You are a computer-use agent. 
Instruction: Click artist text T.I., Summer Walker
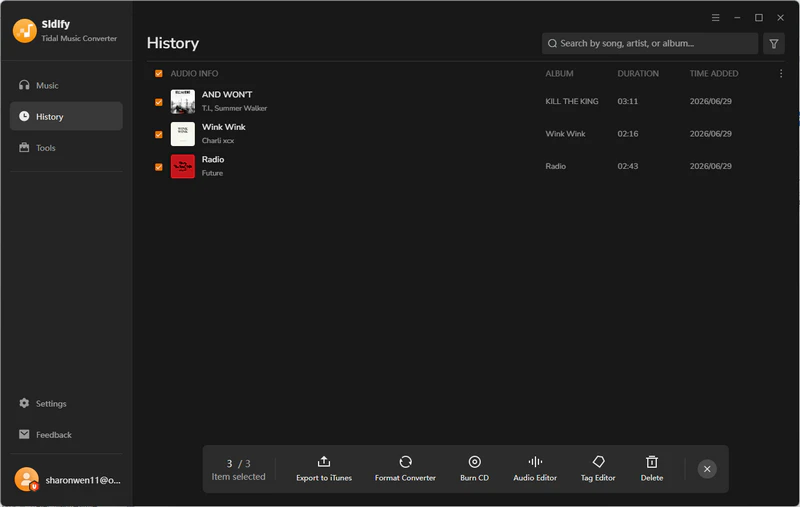(x=234, y=108)
